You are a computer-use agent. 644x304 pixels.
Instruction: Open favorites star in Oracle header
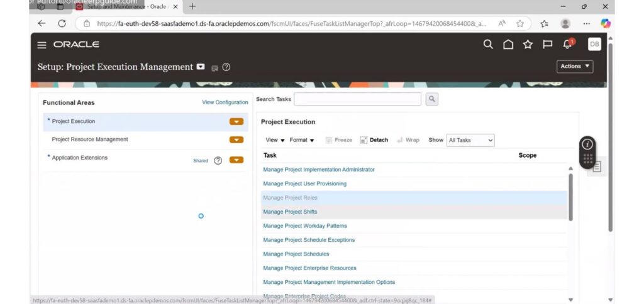528,45
